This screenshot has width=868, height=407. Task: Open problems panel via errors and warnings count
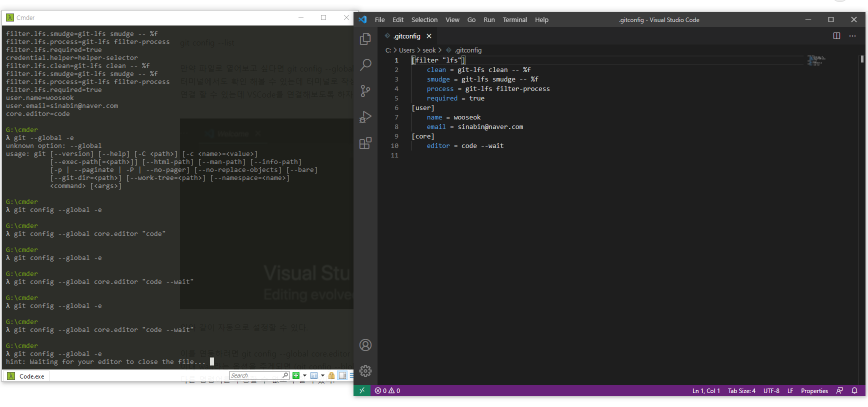(x=387, y=390)
